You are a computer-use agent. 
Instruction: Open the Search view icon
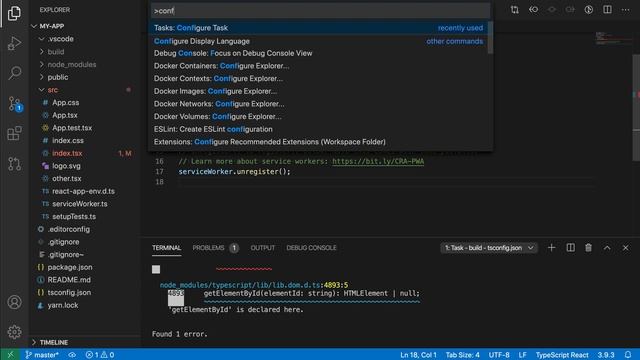click(14, 73)
